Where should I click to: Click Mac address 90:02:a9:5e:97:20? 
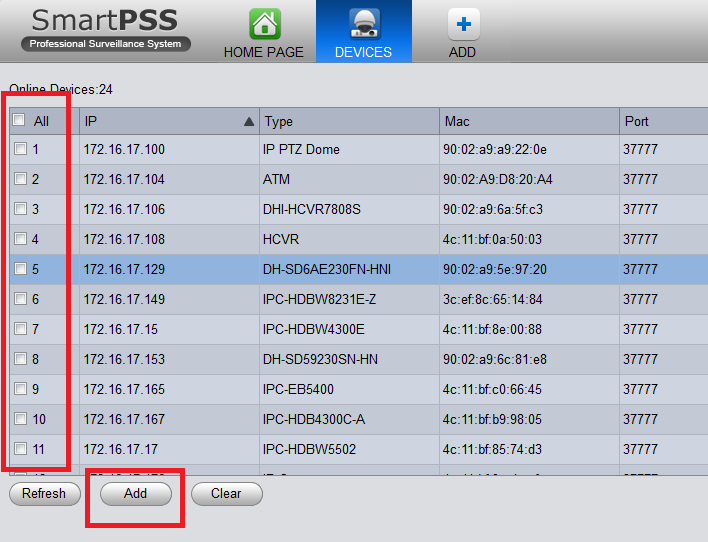(x=494, y=269)
